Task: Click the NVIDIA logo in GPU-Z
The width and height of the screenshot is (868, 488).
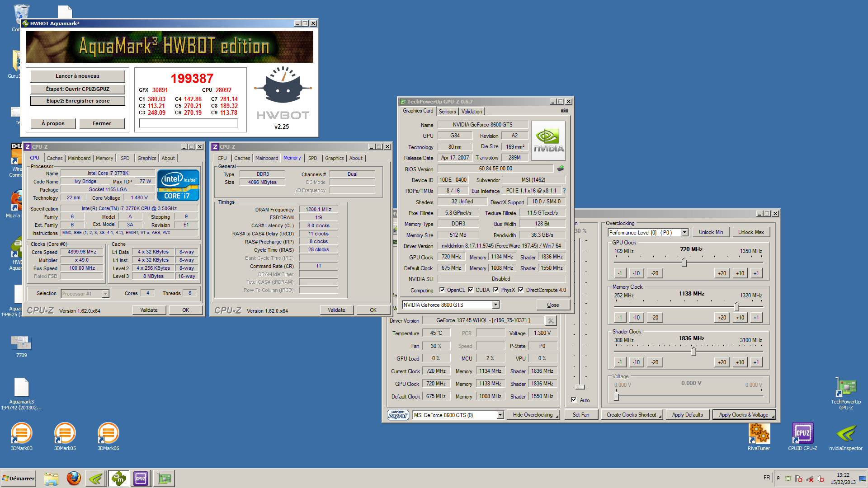Action: tap(548, 141)
